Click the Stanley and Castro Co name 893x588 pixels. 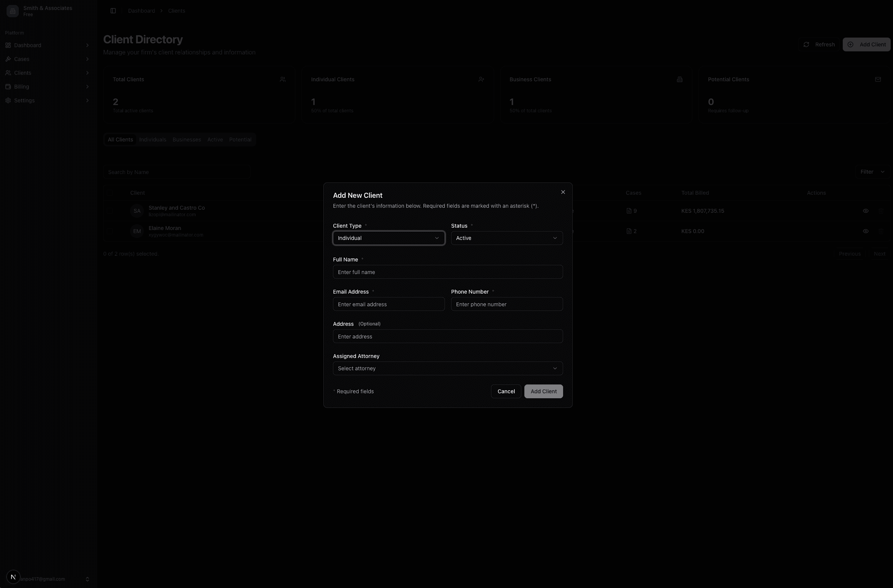pyautogui.click(x=177, y=208)
